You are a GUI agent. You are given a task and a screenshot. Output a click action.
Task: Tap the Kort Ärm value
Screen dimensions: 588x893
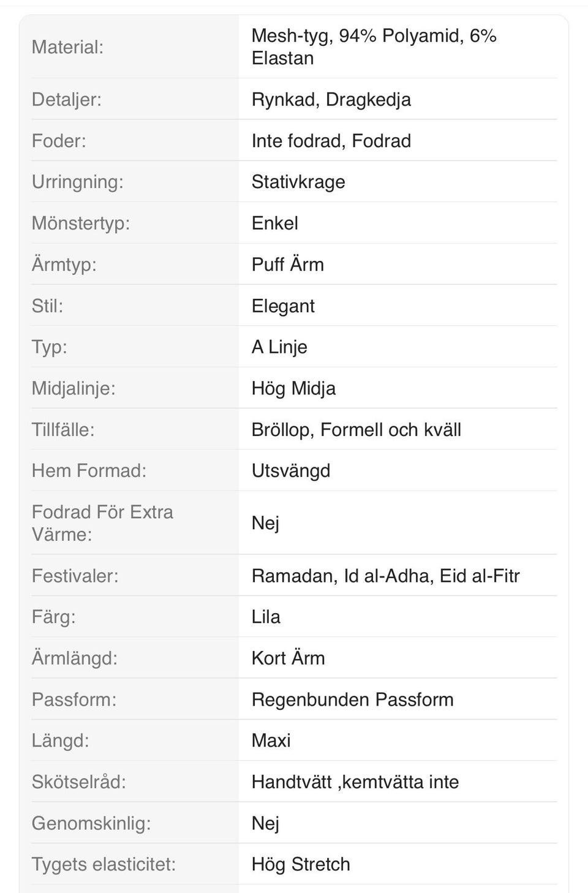(x=288, y=658)
